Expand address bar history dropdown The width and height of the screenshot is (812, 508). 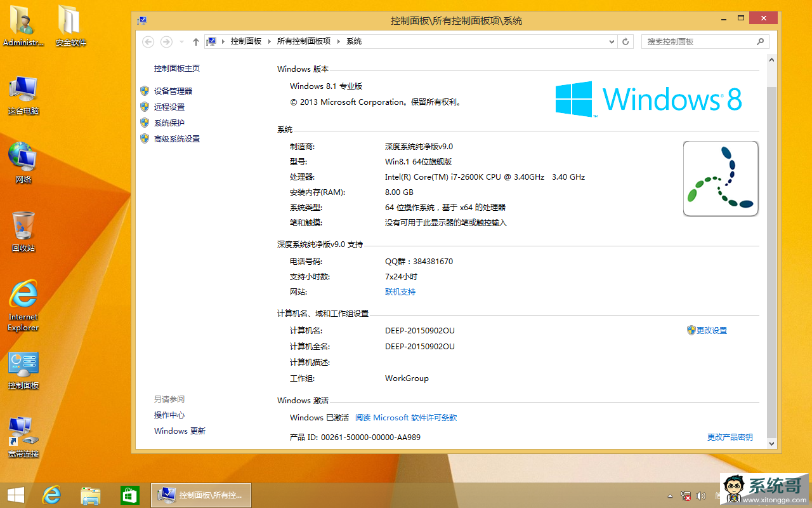(x=612, y=41)
